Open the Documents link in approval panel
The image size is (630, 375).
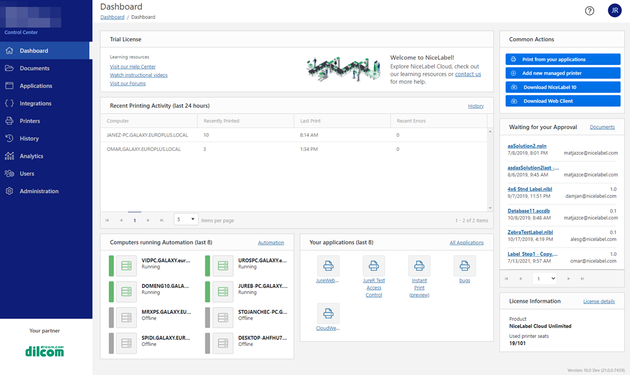pos(602,127)
